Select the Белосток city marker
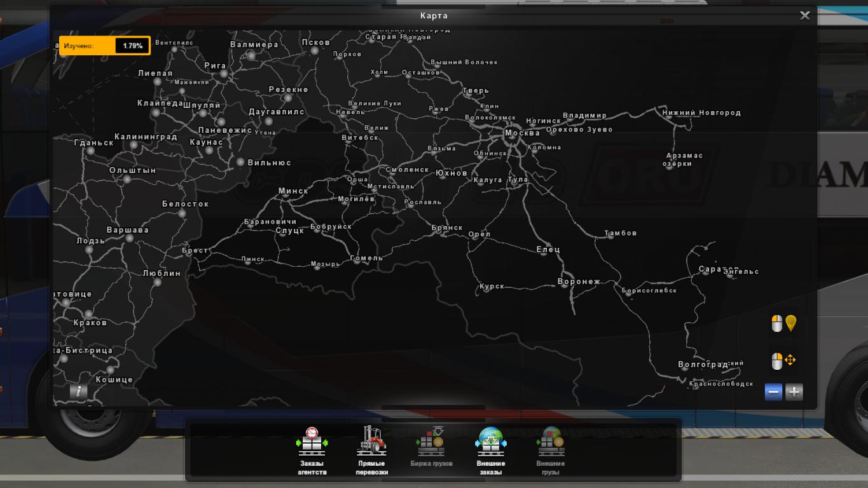 pos(182,213)
